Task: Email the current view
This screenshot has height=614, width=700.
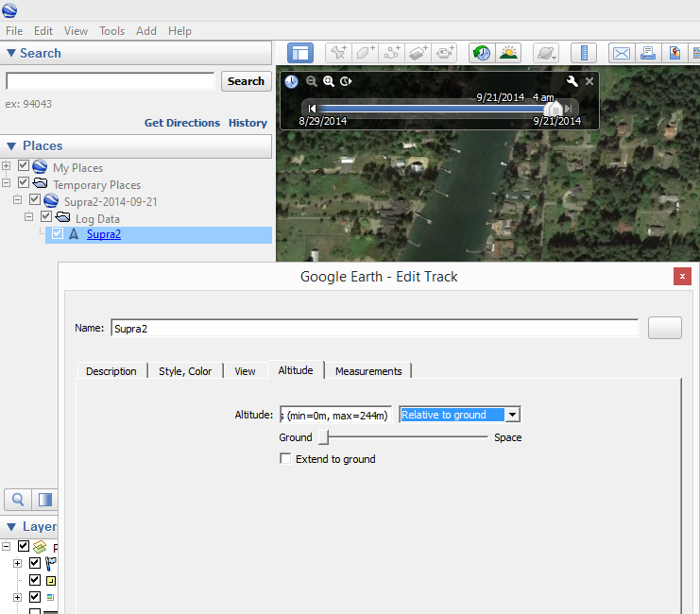Action: pos(622,53)
